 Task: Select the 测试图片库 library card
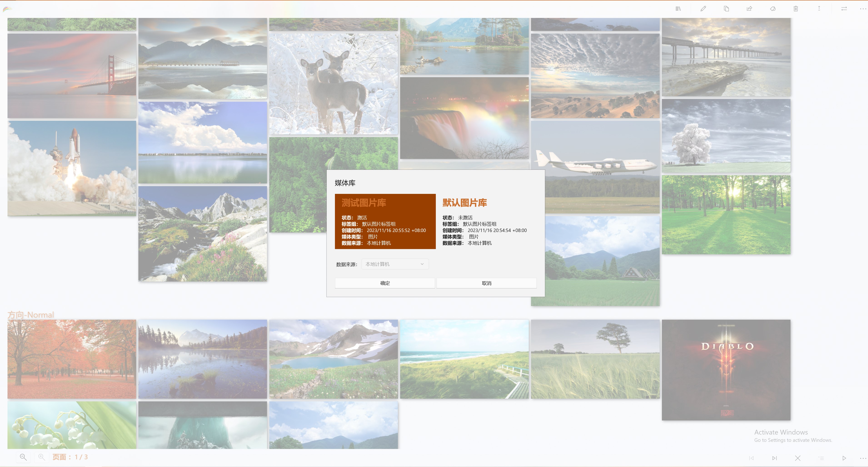tap(385, 221)
